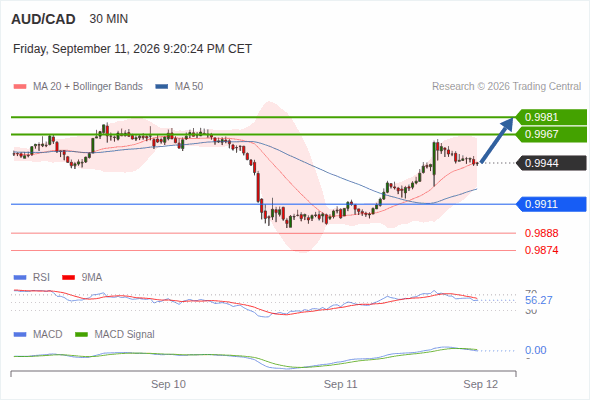This screenshot has width=590, height=400.
Task: Click the RSI legend label
Action: 41,278
